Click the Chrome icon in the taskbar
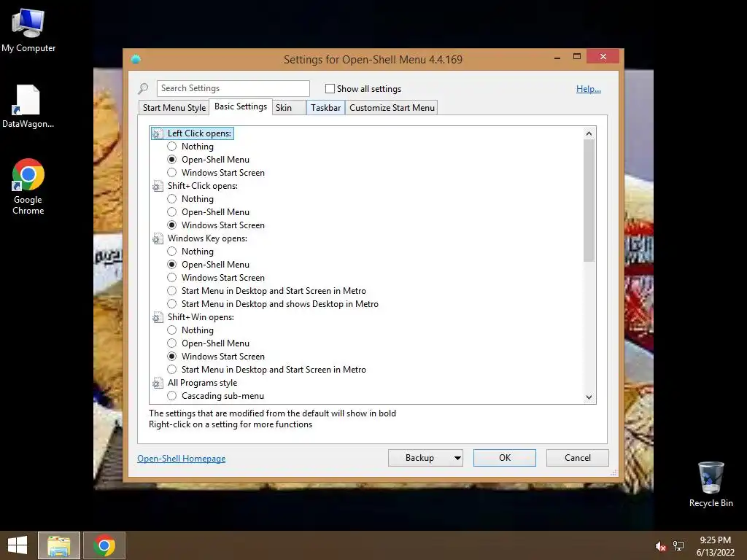Viewport: 747px width, 560px height. tap(104, 545)
